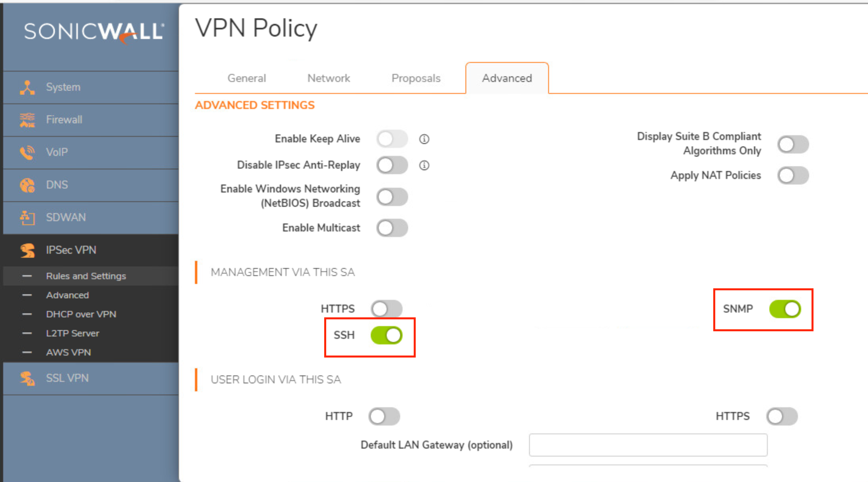
Task: Go to L2TP Server settings
Action: (72, 333)
